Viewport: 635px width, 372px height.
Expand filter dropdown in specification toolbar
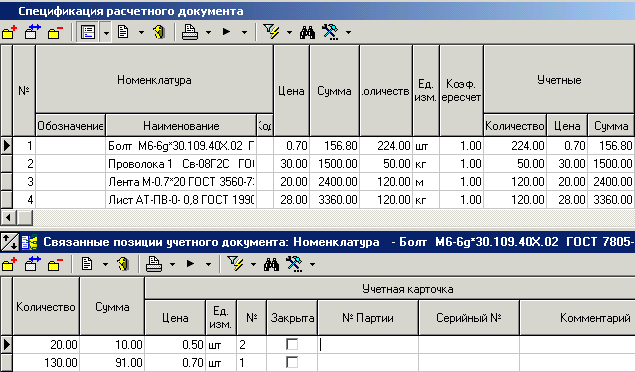point(289,32)
